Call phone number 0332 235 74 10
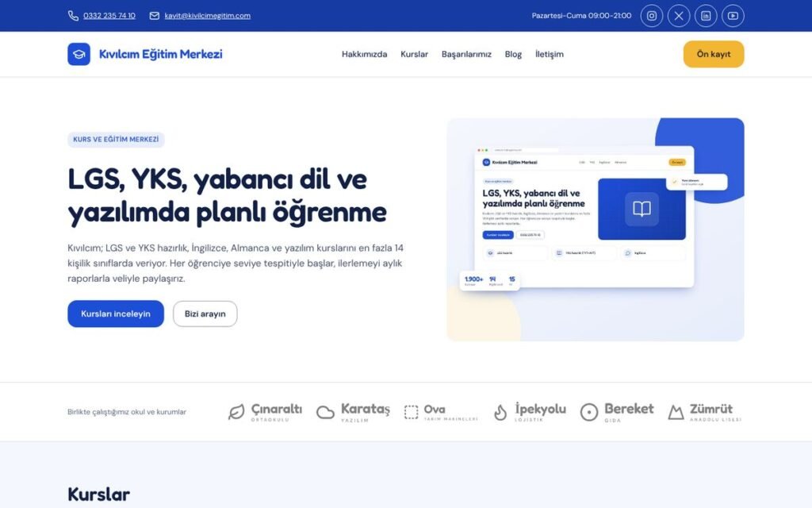Image resolution: width=812 pixels, height=508 pixels. pyautogui.click(x=109, y=16)
